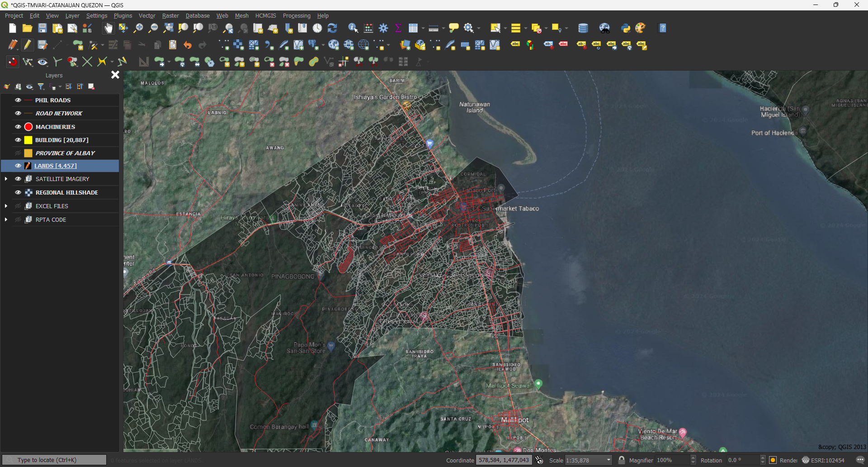Open the Python Console
This screenshot has height=467, width=868.
[626, 28]
